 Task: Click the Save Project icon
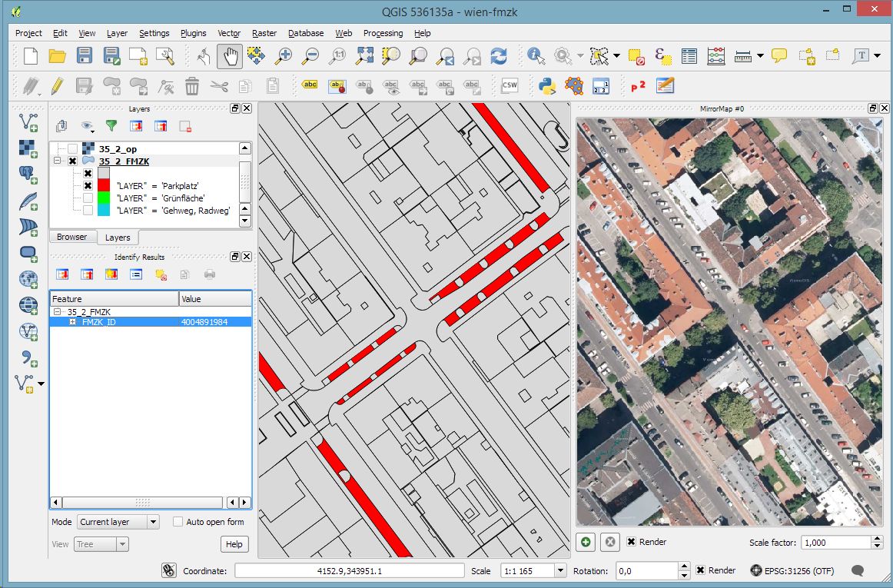tap(85, 56)
